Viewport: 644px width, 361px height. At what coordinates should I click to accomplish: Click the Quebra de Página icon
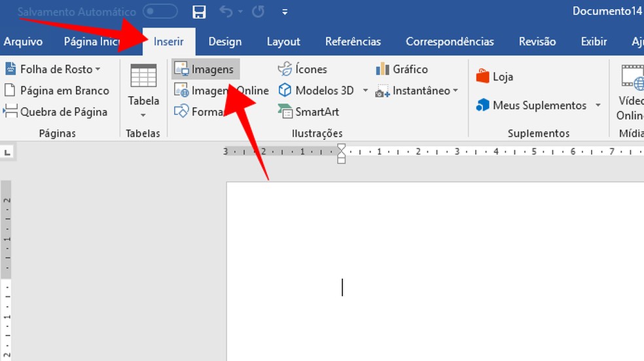tap(10, 111)
